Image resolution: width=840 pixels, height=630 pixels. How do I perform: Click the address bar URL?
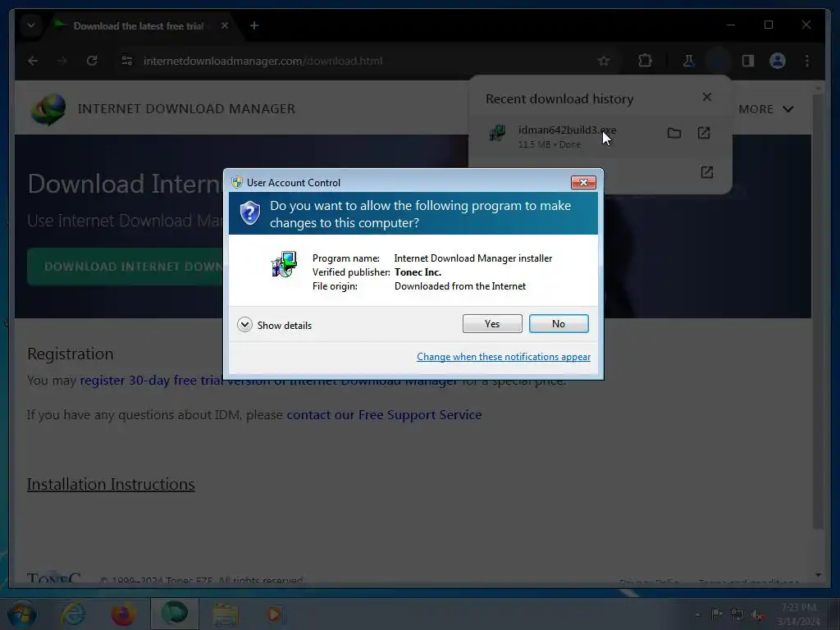coord(262,61)
